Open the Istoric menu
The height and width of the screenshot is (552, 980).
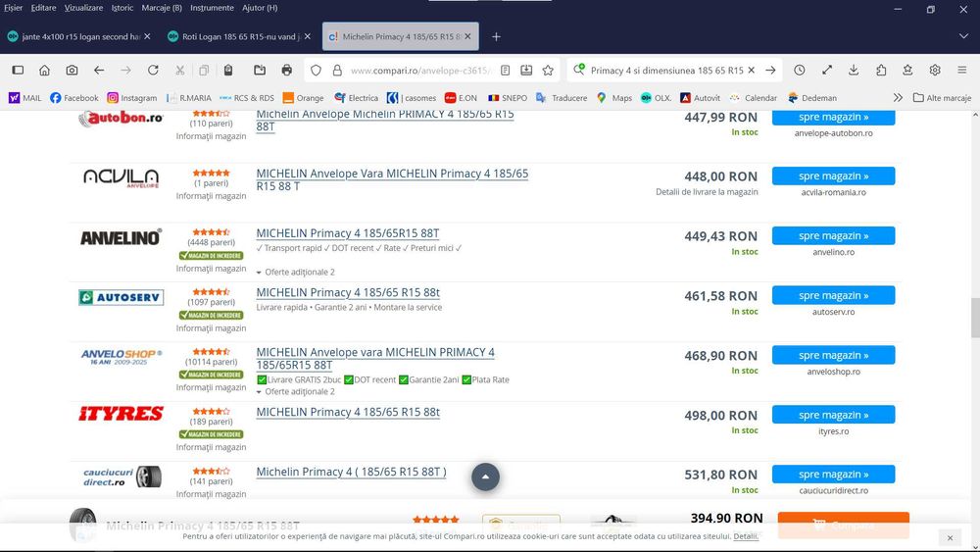(x=122, y=8)
